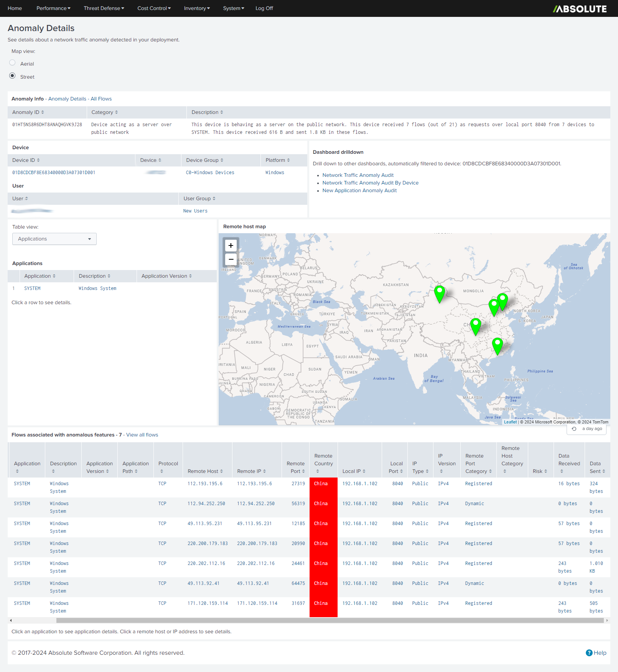This screenshot has height=672, width=618.
Task: Open Network Traffic Anomaly Audit dashboard
Action: coord(358,175)
